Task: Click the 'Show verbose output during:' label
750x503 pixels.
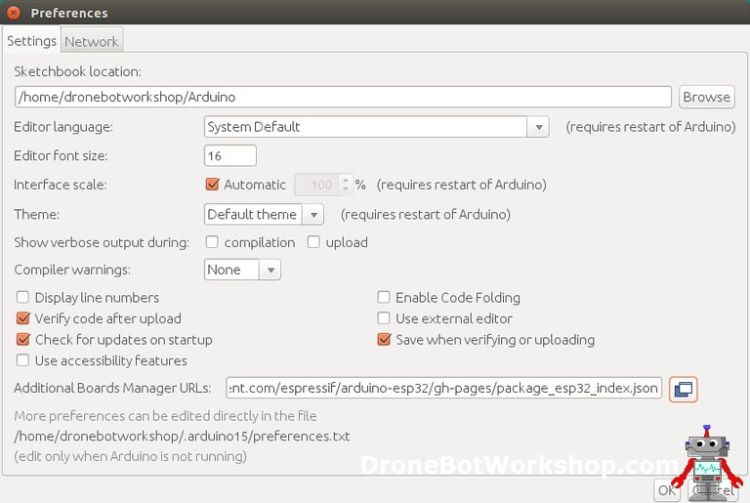Action: 101,242
